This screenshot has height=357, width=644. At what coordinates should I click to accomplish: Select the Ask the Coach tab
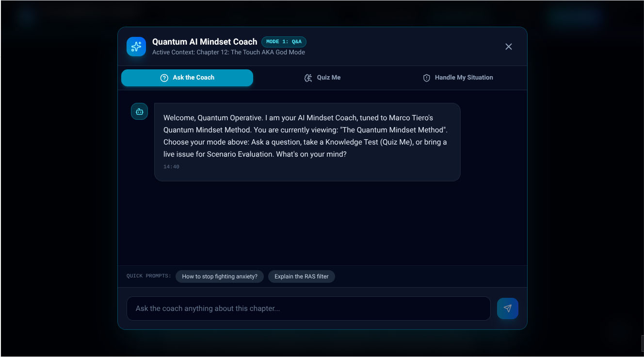tap(187, 78)
